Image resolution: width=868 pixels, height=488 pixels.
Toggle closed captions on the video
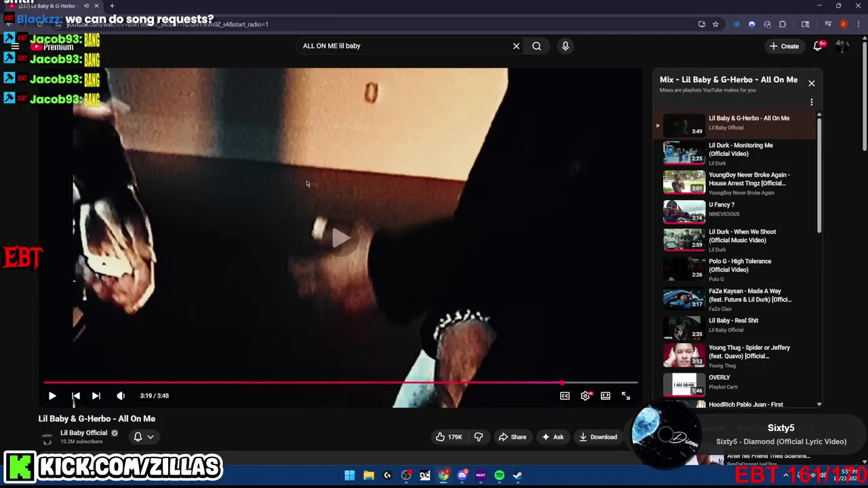click(x=565, y=396)
